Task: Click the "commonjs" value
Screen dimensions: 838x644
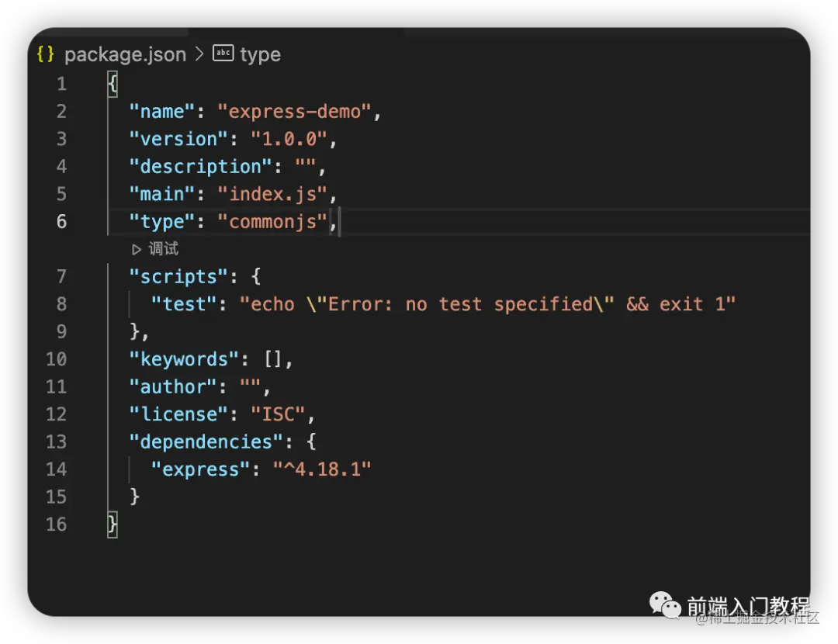Action: [x=272, y=221]
